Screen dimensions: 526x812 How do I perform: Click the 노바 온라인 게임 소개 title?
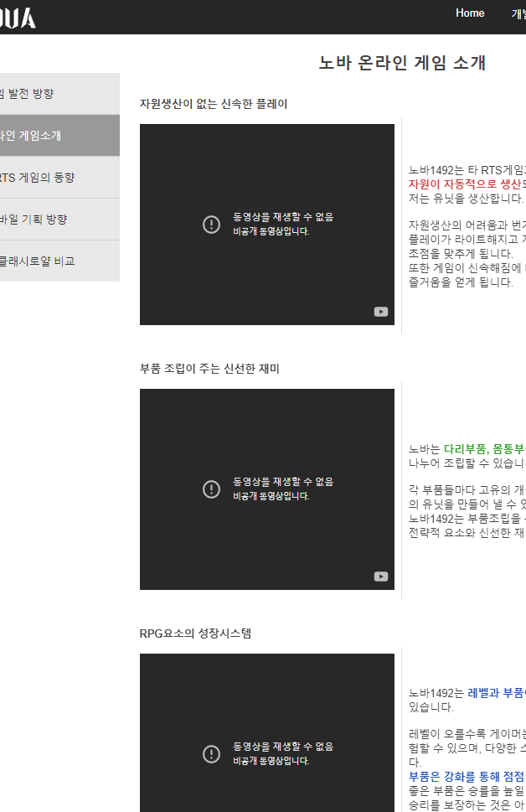coord(402,63)
